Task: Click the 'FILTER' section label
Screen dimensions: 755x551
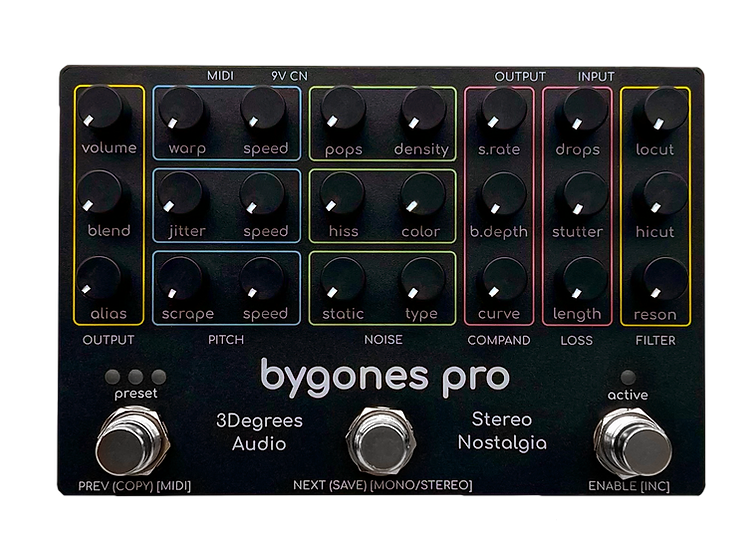Action: (x=655, y=341)
